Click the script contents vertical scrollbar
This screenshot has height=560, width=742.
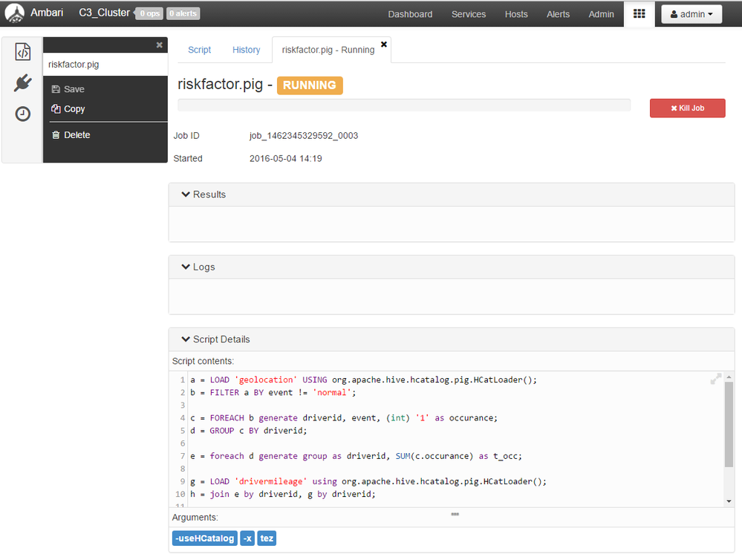point(729,423)
